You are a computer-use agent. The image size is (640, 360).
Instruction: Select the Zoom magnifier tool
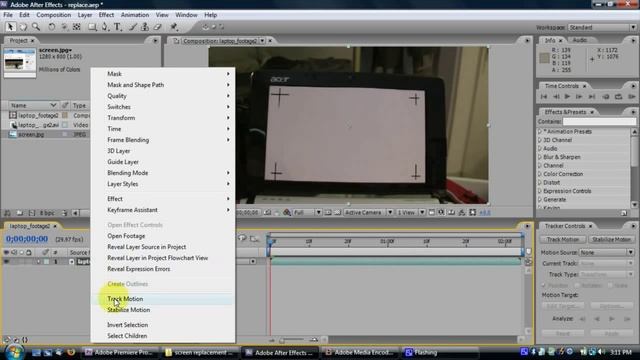click(x=36, y=27)
